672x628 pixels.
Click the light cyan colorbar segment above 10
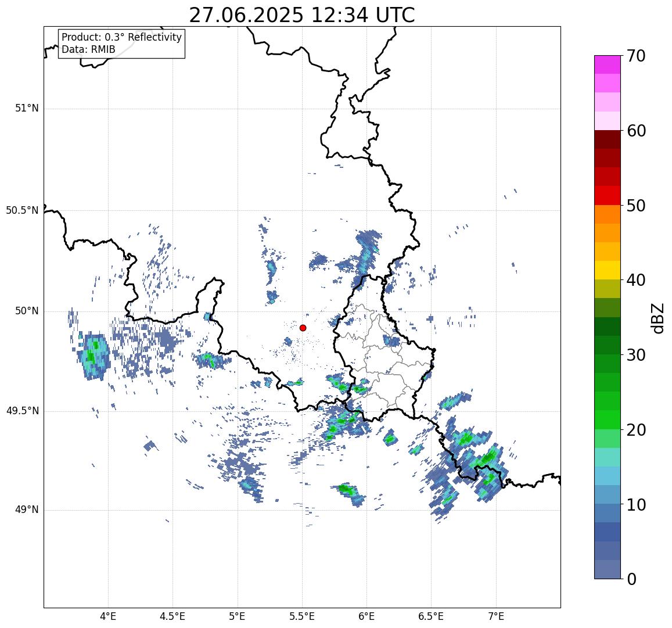(608, 476)
